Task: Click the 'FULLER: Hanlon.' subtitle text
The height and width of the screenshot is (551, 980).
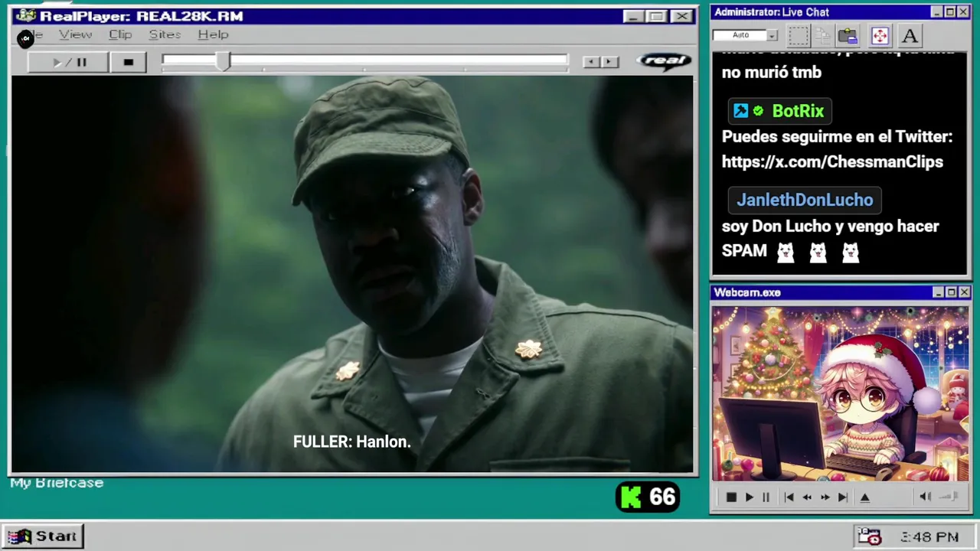Action: [x=352, y=442]
